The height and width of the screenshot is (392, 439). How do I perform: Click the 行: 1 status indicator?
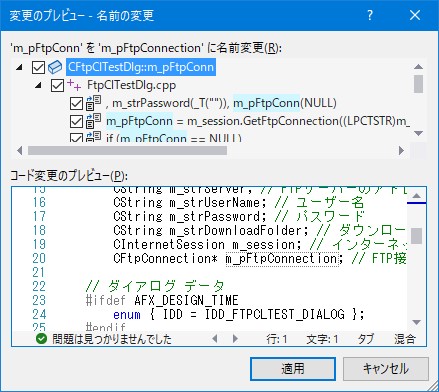pyautogui.click(x=277, y=339)
